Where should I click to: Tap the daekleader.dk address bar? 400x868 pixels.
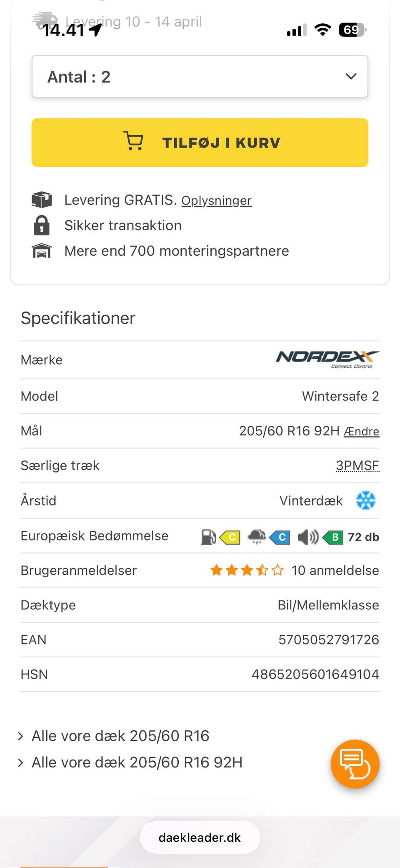pos(200,838)
